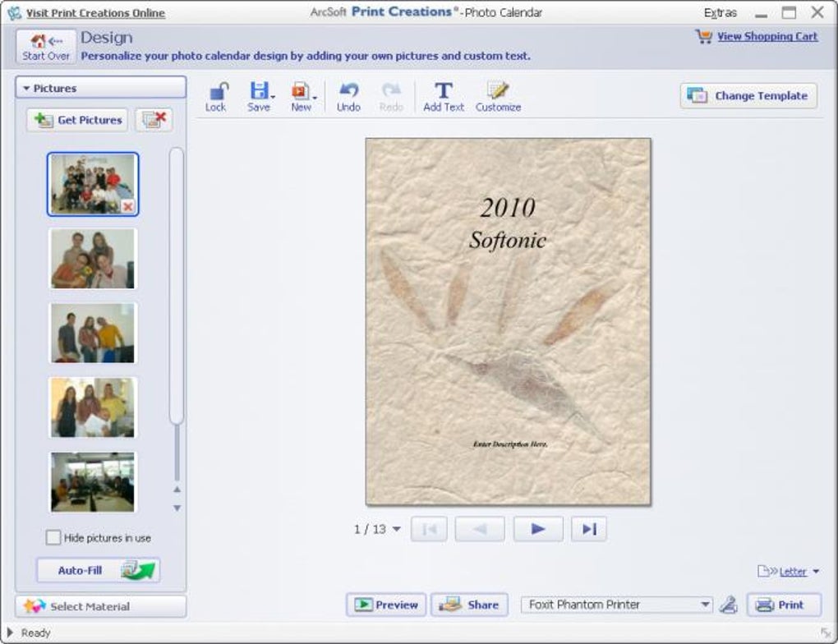Image resolution: width=838 pixels, height=644 pixels.
Task: Select the three people standing thumbnail
Action: (93, 333)
